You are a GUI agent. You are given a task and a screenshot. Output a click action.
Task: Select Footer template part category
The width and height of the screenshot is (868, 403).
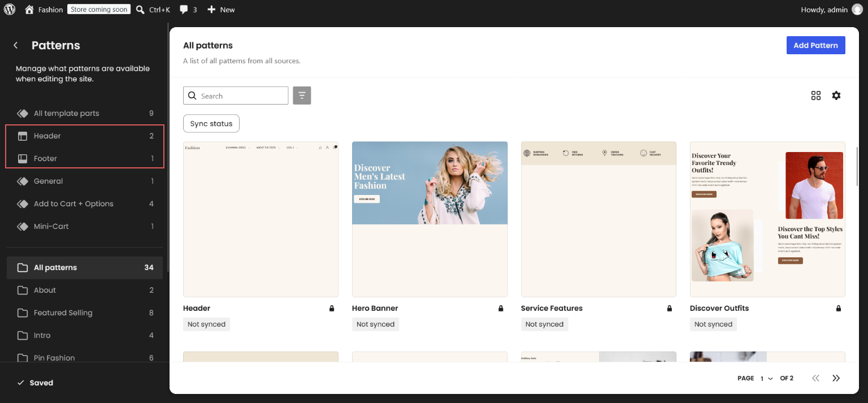click(85, 158)
